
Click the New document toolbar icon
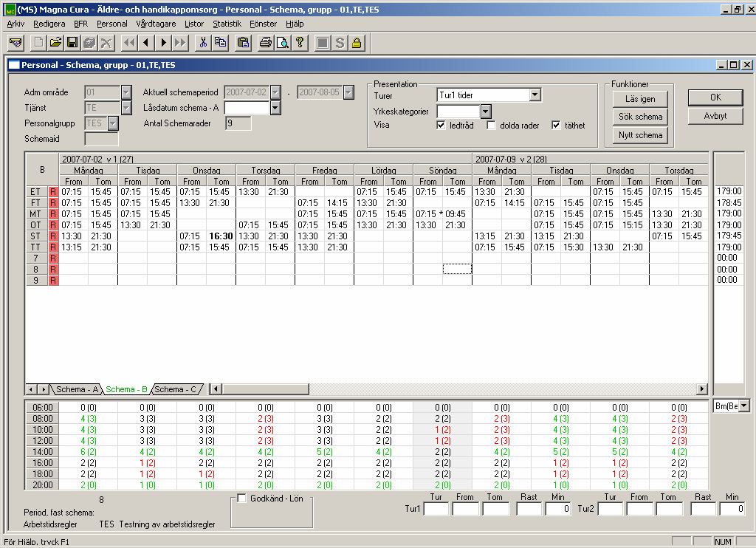38,43
